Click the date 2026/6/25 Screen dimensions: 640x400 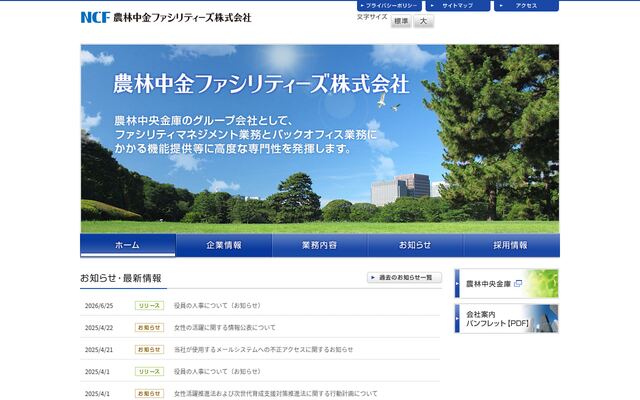click(99, 306)
